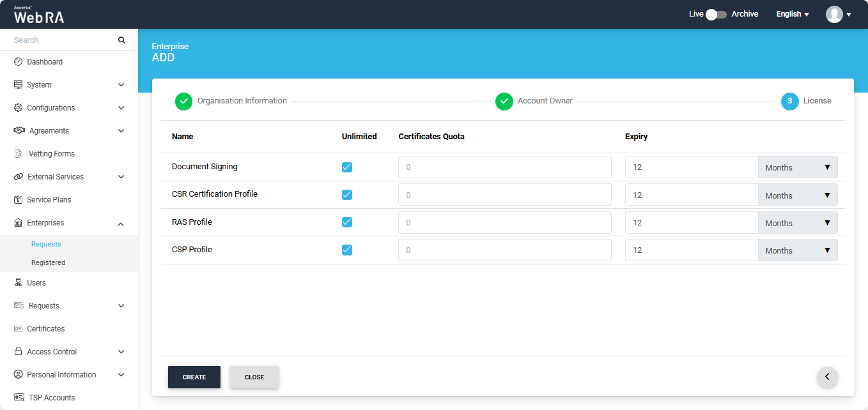
Task: Expand the External Services chevron
Action: [x=121, y=177]
